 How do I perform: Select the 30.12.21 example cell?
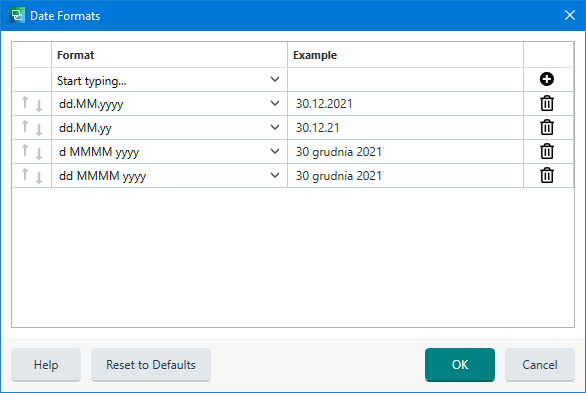[405, 127]
